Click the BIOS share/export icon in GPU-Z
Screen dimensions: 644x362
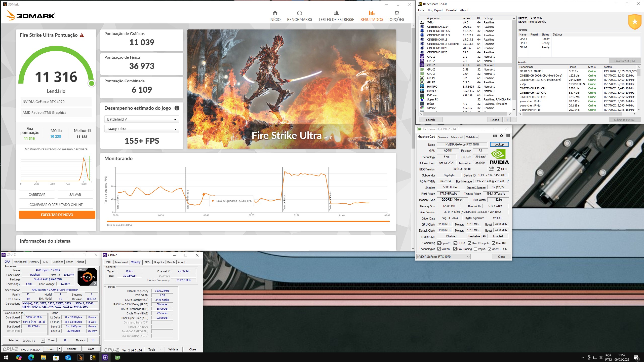tap(491, 169)
